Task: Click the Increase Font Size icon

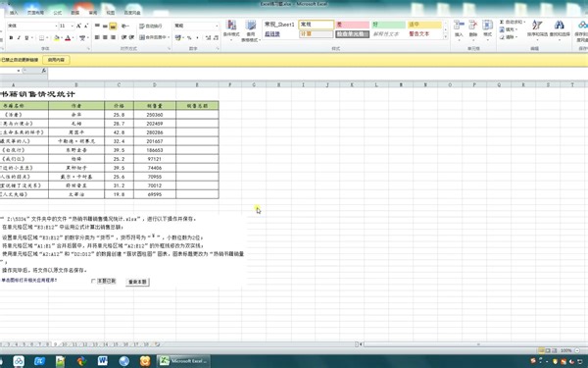Action: (78, 26)
